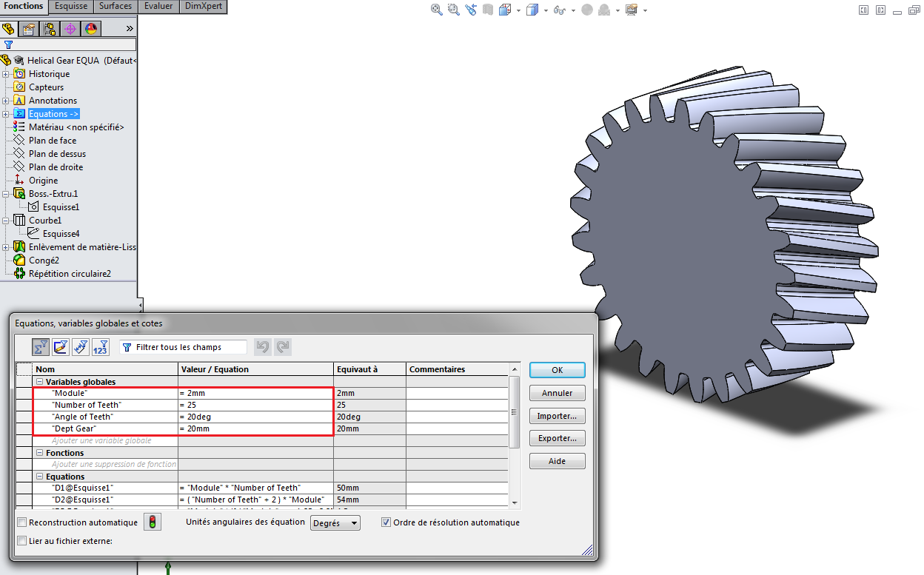Select the "Number of Teeth" value cell = 25
This screenshot has height=575, width=924.
click(255, 405)
